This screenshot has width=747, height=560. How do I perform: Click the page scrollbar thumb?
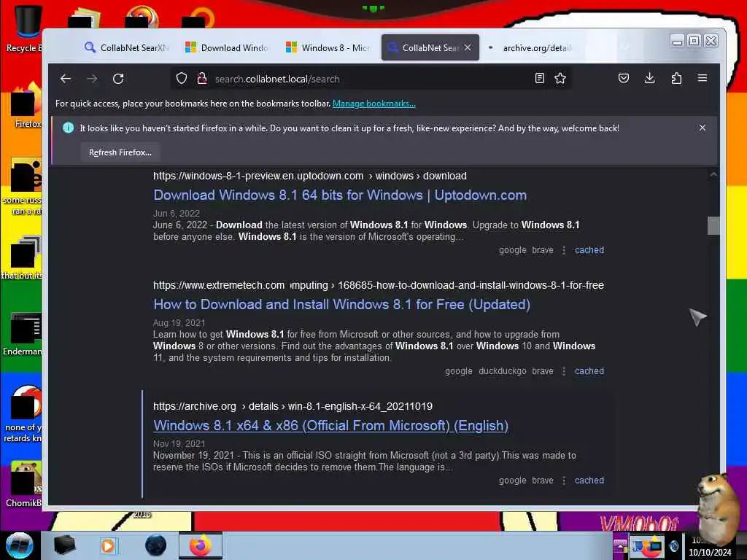tap(713, 226)
